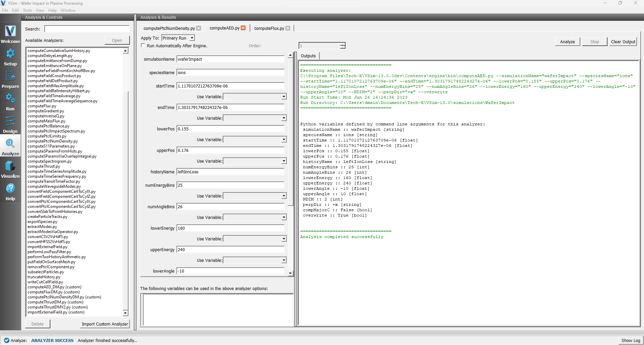Open the Prepare panel

pyautogui.click(x=10, y=79)
